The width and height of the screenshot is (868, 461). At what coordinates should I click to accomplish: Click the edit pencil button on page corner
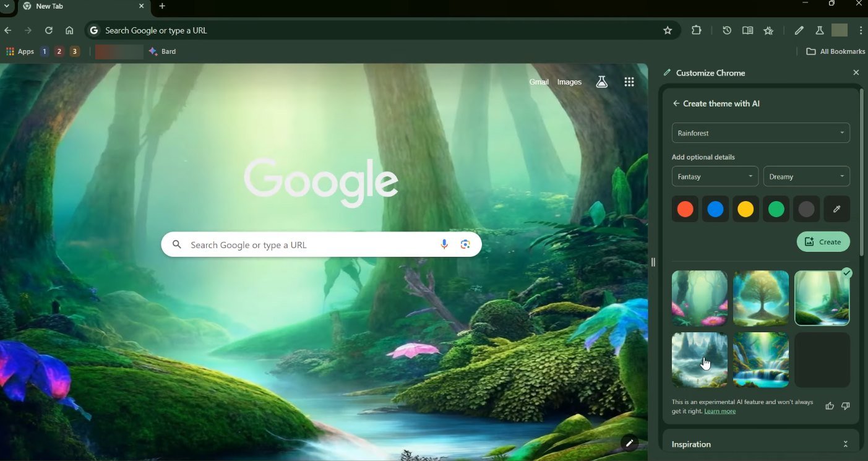pos(629,443)
